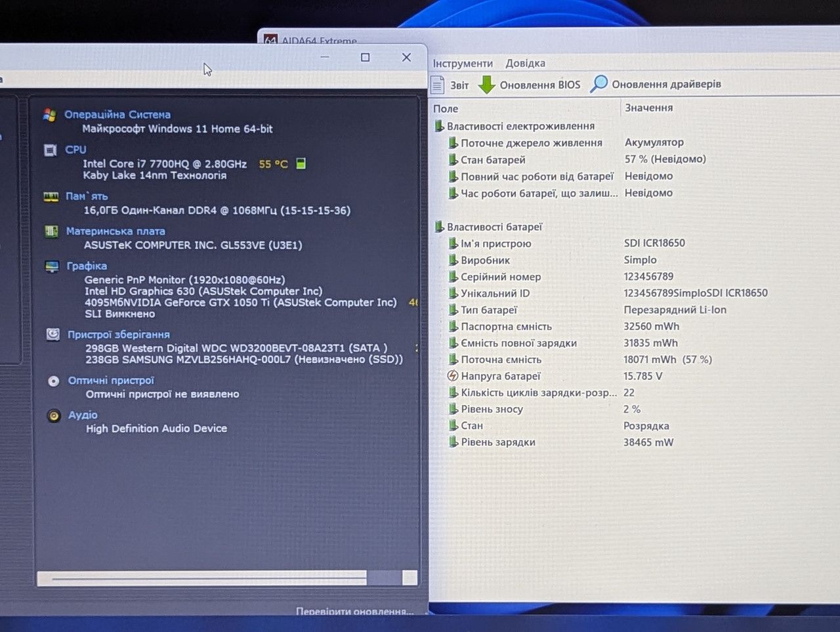The width and height of the screenshot is (840, 632).
Task: Click the horizontal scrollbar in Speccy panel
Action: pos(227,578)
